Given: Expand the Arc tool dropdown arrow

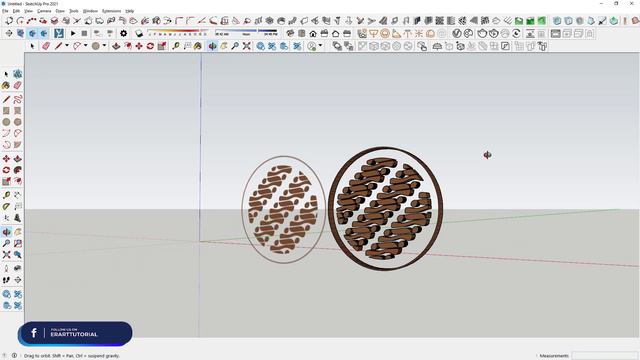Looking at the screenshot, I should coord(86,46).
